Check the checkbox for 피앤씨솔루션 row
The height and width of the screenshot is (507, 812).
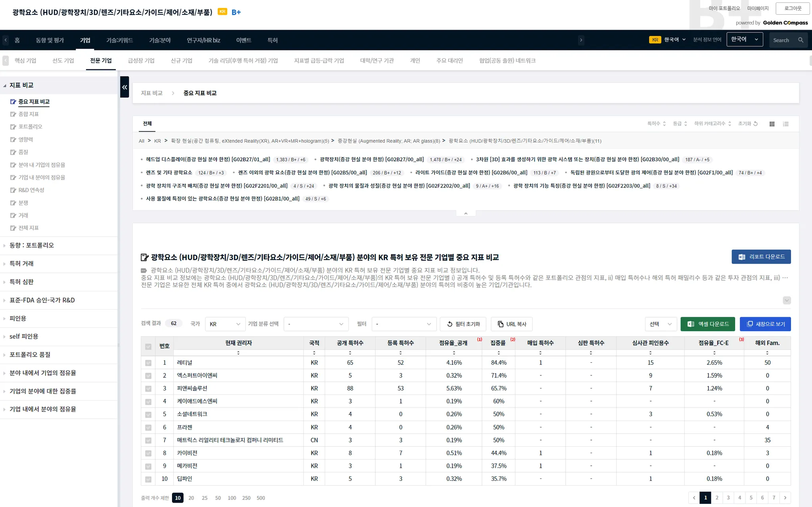pos(148,388)
